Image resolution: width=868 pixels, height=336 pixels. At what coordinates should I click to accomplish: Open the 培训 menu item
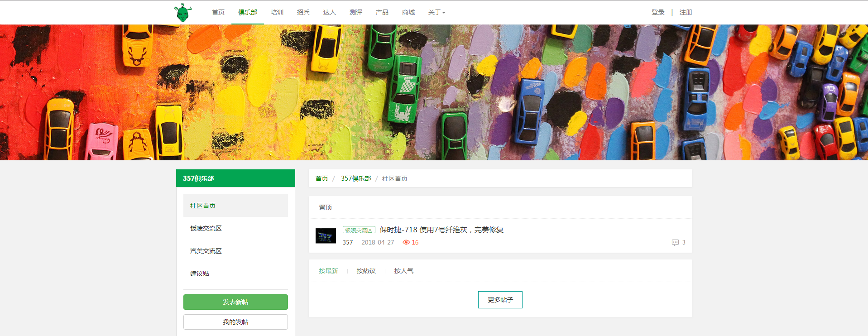(277, 12)
